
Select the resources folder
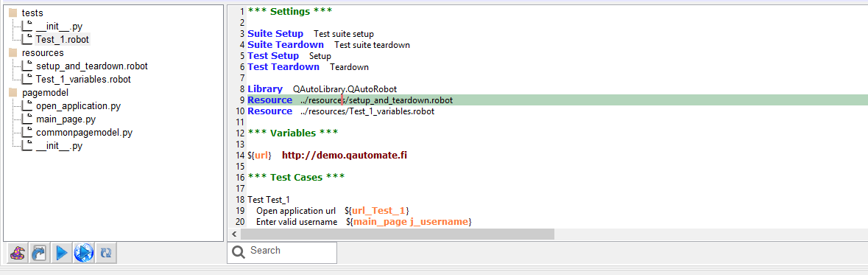tap(43, 52)
